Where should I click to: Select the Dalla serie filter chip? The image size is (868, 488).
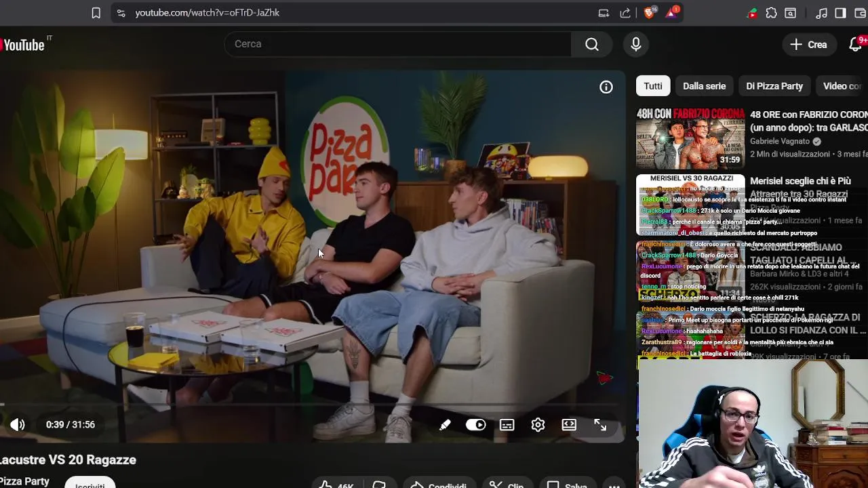pos(704,86)
